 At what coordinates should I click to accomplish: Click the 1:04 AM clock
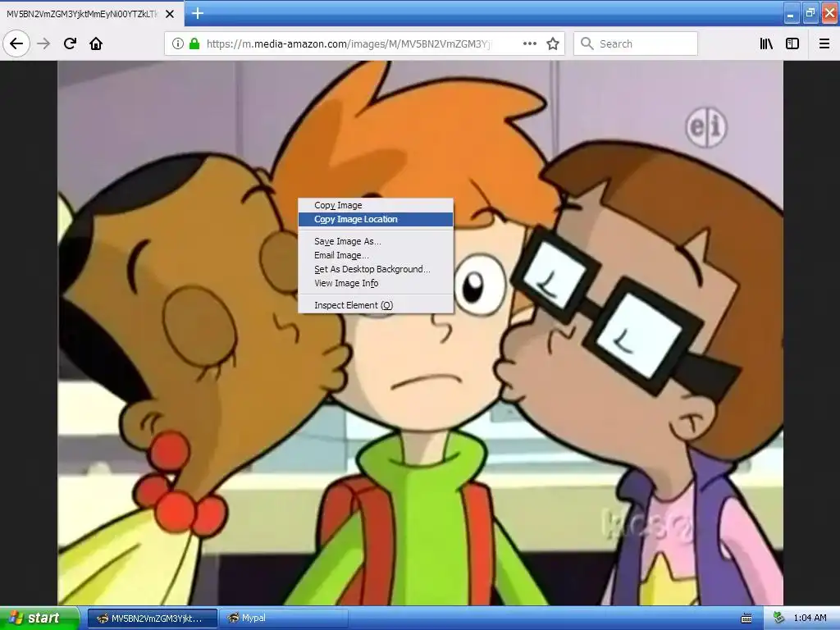point(810,619)
